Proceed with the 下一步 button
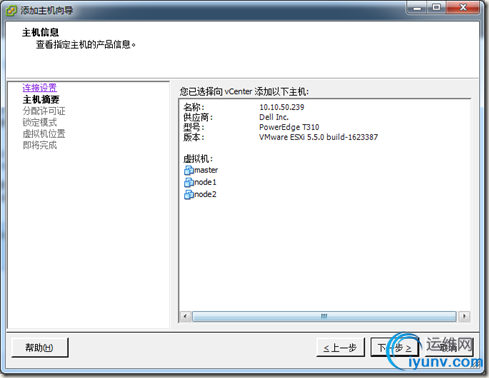 395,348
